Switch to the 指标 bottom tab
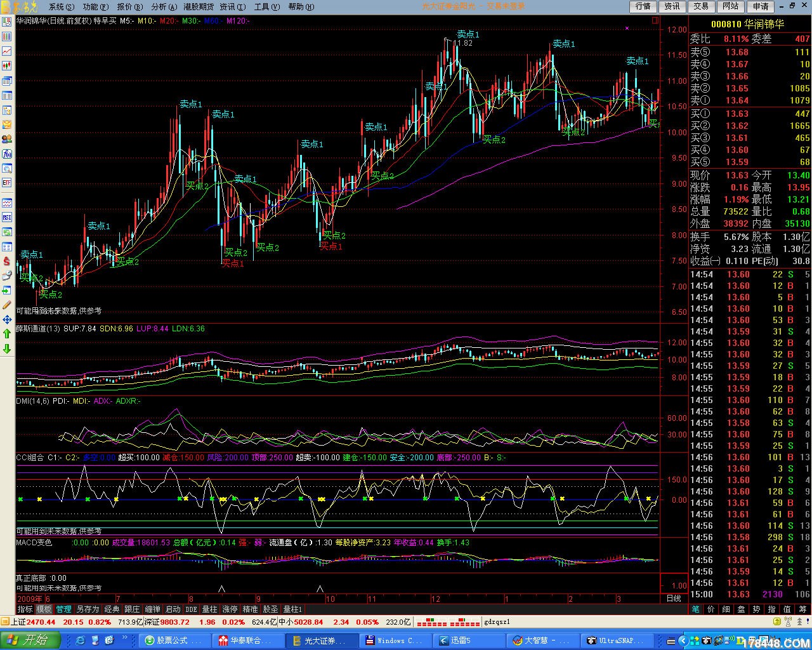 click(25, 609)
